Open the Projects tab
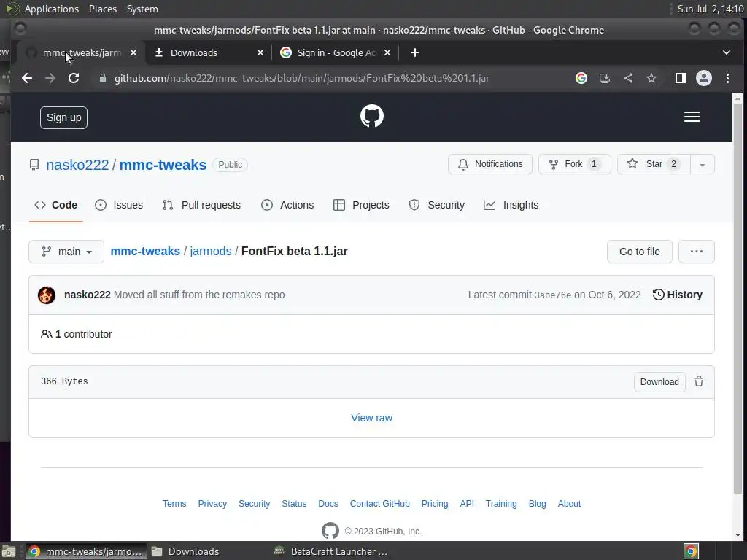The height and width of the screenshot is (560, 747). coord(361,205)
